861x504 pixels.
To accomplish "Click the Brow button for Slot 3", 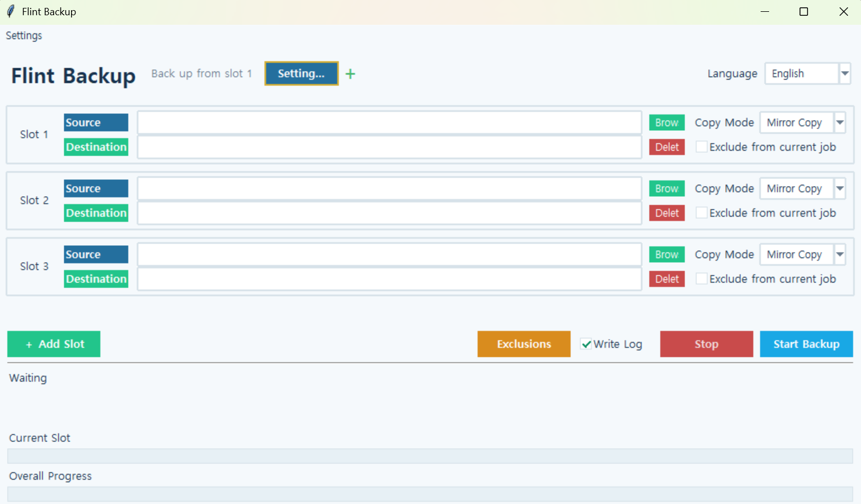I will (x=666, y=254).
